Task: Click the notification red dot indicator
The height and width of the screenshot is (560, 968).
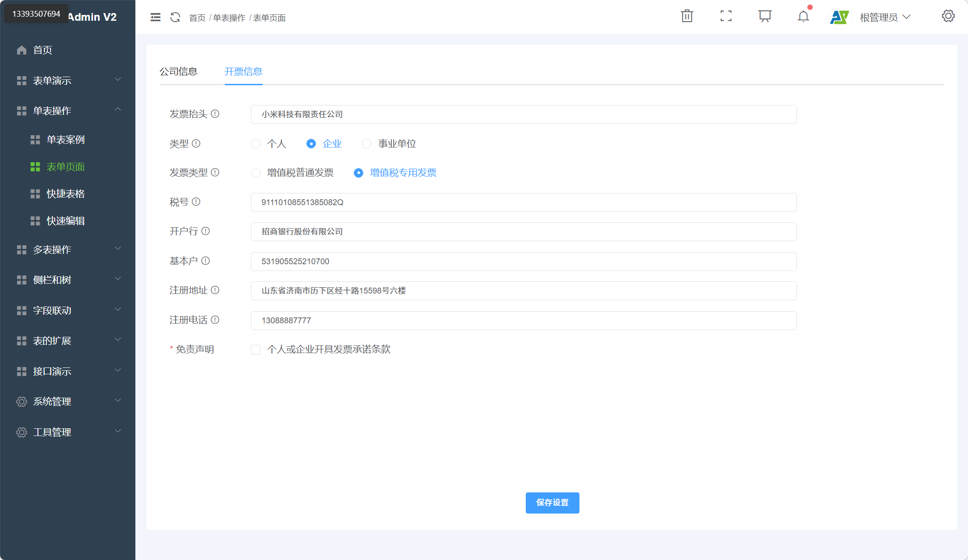Action: click(x=810, y=8)
